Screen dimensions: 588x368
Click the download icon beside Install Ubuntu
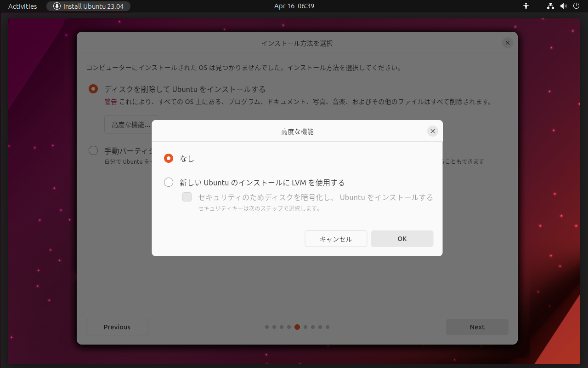57,6
